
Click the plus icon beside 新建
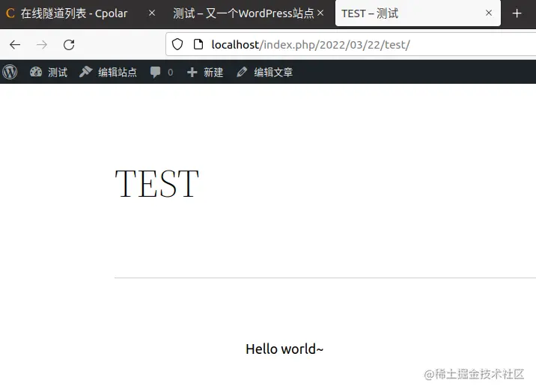(x=192, y=72)
